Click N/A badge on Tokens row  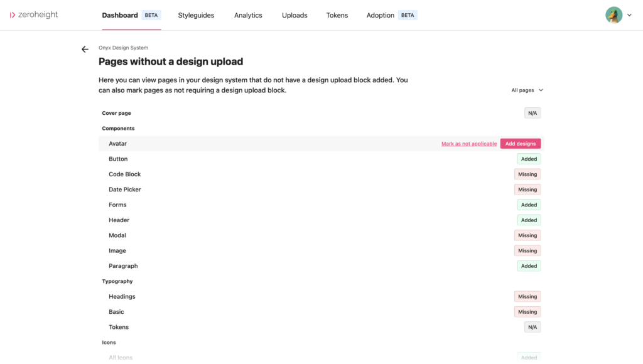point(532,327)
